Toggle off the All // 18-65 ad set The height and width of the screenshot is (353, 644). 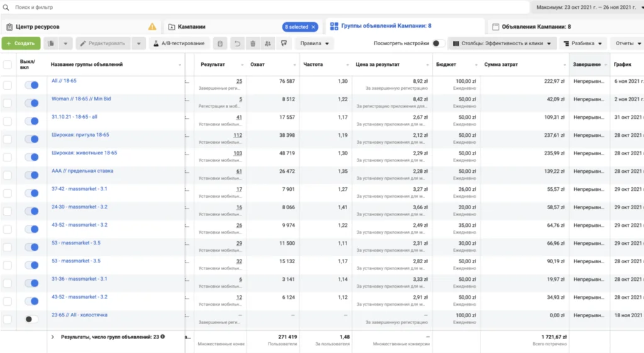click(x=31, y=85)
